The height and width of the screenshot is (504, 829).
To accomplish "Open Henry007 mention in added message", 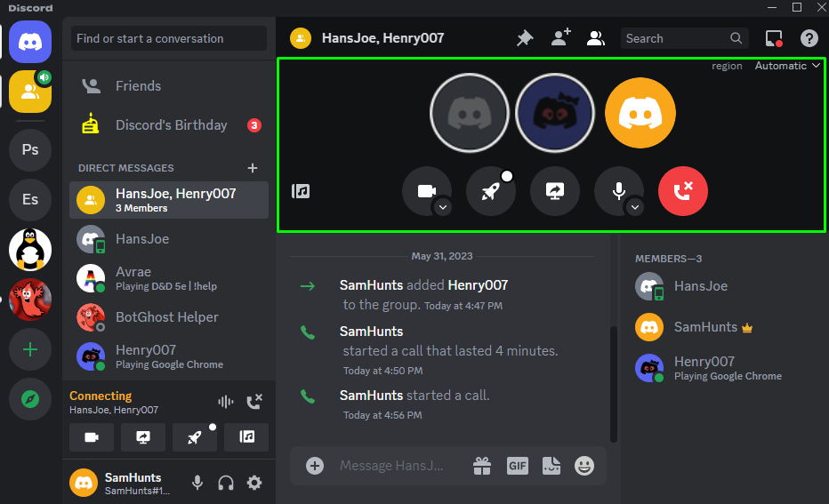I will 478,285.
